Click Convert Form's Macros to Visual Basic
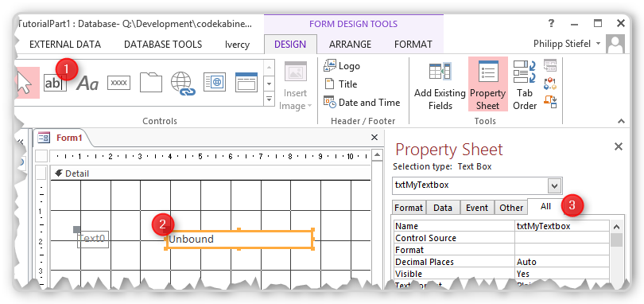 tap(550, 102)
